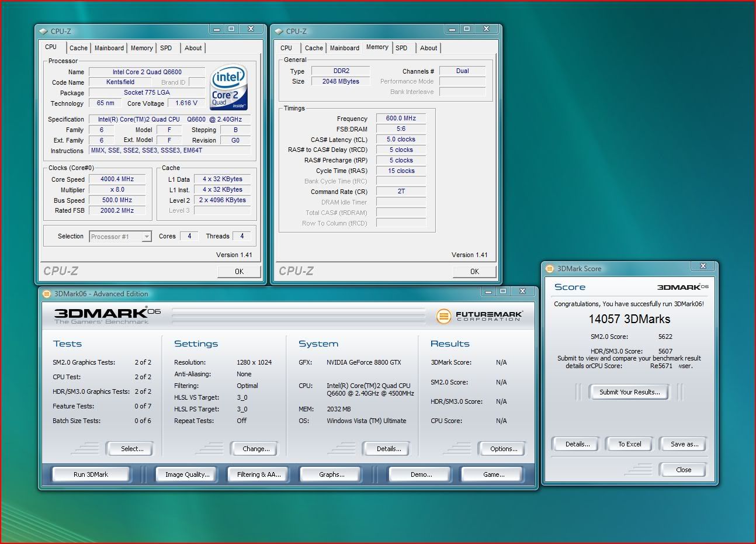Click the Name field Intel Core 2 Quad Q6600
The height and width of the screenshot is (544, 756).
(147, 72)
